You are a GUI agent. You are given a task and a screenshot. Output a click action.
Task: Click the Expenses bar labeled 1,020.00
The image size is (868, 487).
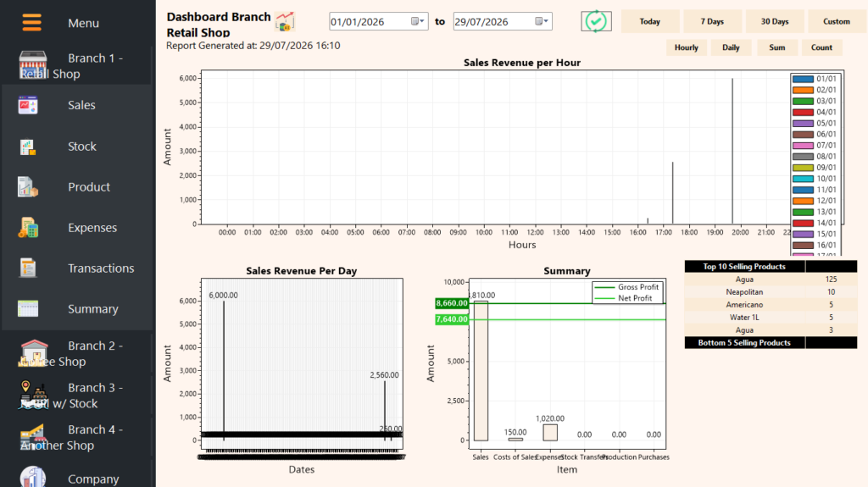[550, 432]
